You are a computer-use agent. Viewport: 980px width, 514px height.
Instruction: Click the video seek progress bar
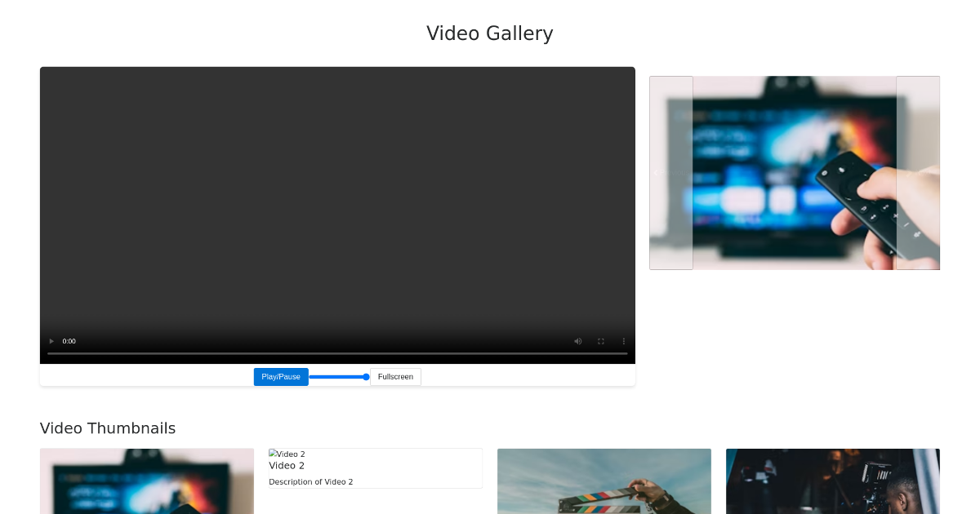coord(337,353)
